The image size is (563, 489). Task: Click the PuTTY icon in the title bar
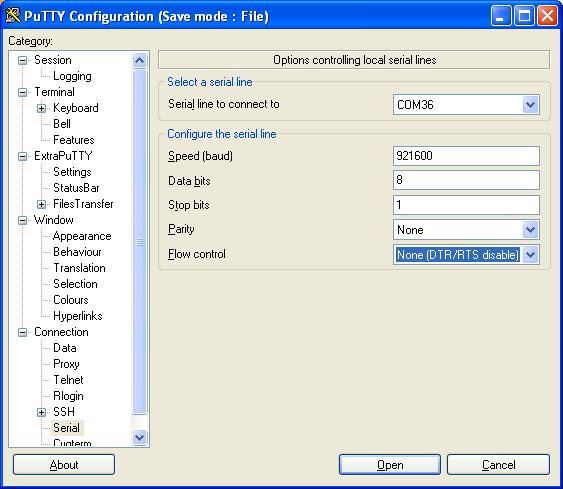point(13,15)
